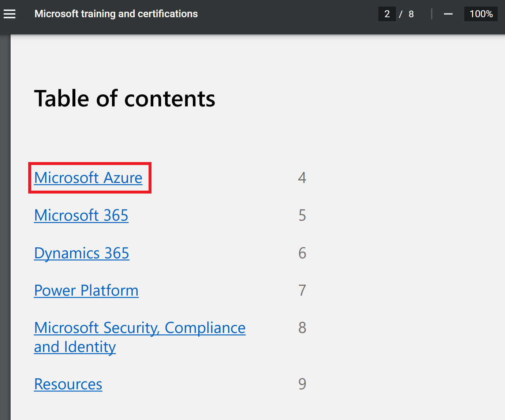The image size is (505, 420).
Task: Click page number 6 beside Dynamics 365
Action: (302, 253)
